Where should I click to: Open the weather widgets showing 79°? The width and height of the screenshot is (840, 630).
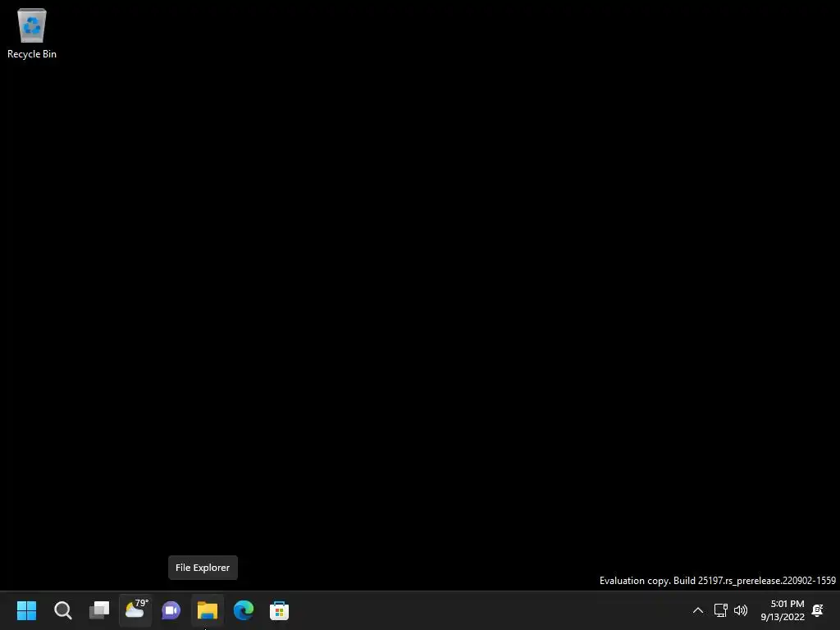[x=135, y=610]
